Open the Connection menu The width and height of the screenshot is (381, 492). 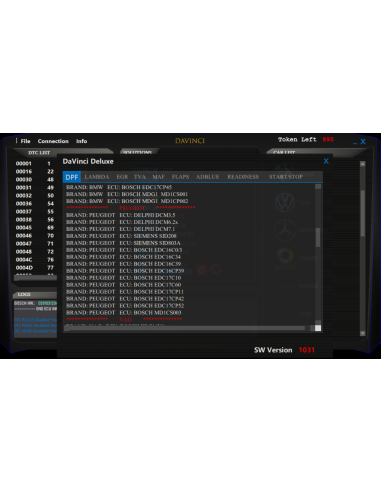point(53,141)
